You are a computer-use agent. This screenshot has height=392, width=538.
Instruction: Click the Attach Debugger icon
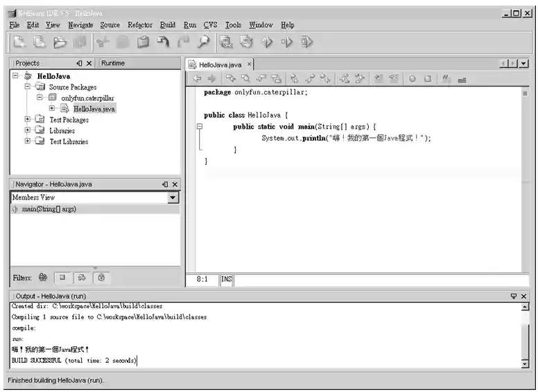[306, 42]
